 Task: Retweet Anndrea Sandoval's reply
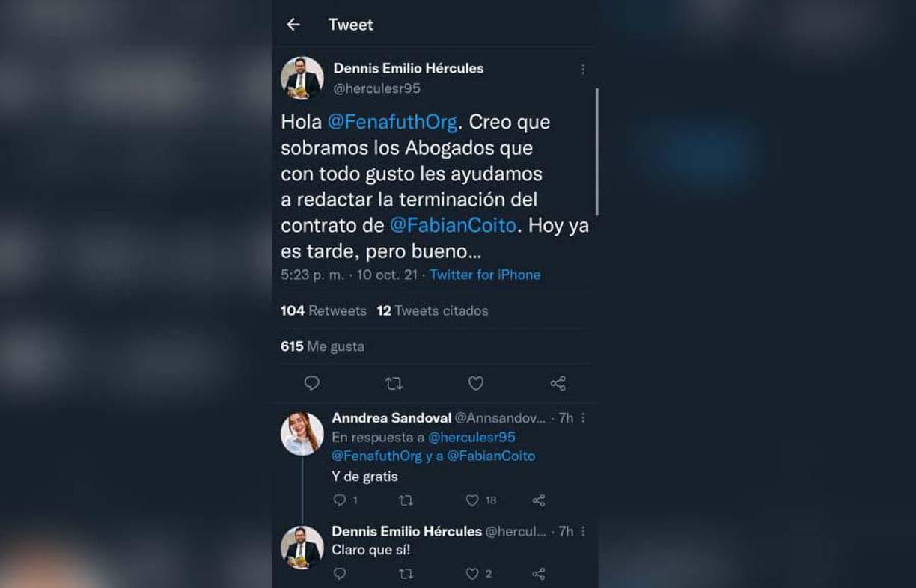[405, 500]
